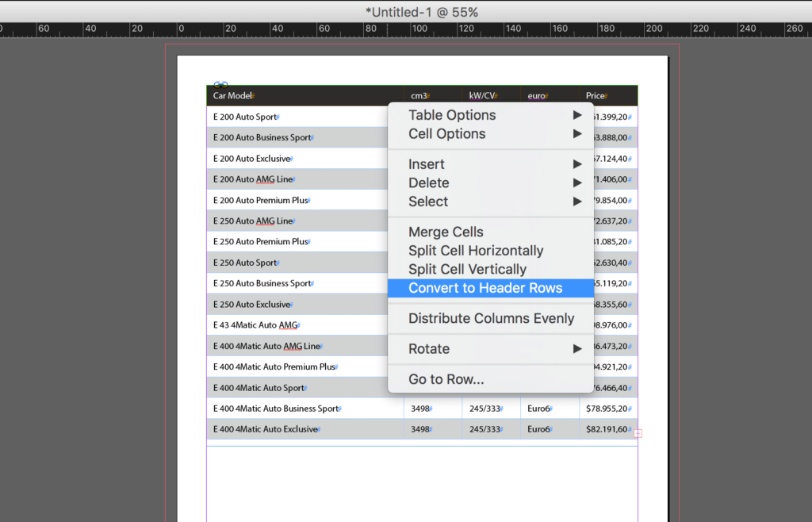Click the euro header cell

coord(550,96)
